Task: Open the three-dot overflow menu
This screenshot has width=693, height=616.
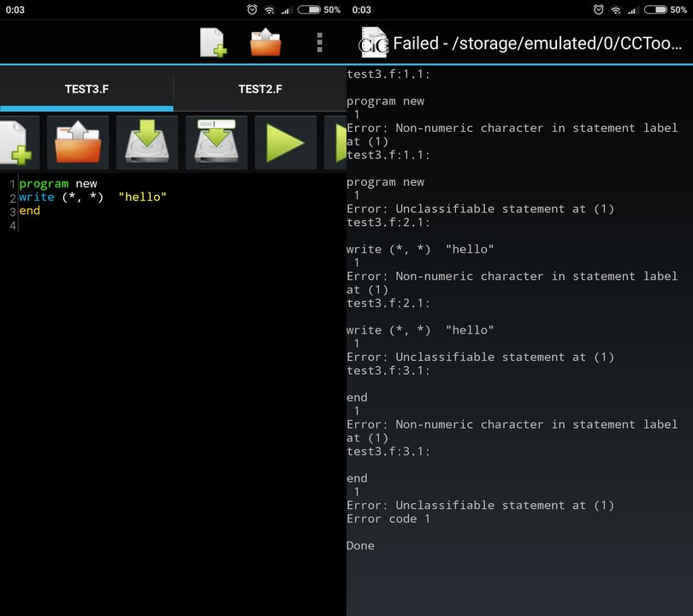Action: 319,43
